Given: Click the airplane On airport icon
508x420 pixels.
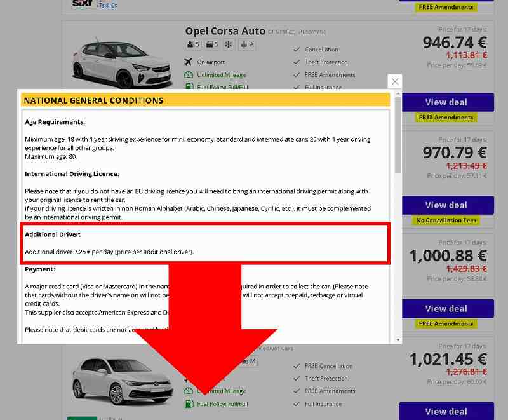Looking at the screenshot, I should pyautogui.click(x=188, y=62).
